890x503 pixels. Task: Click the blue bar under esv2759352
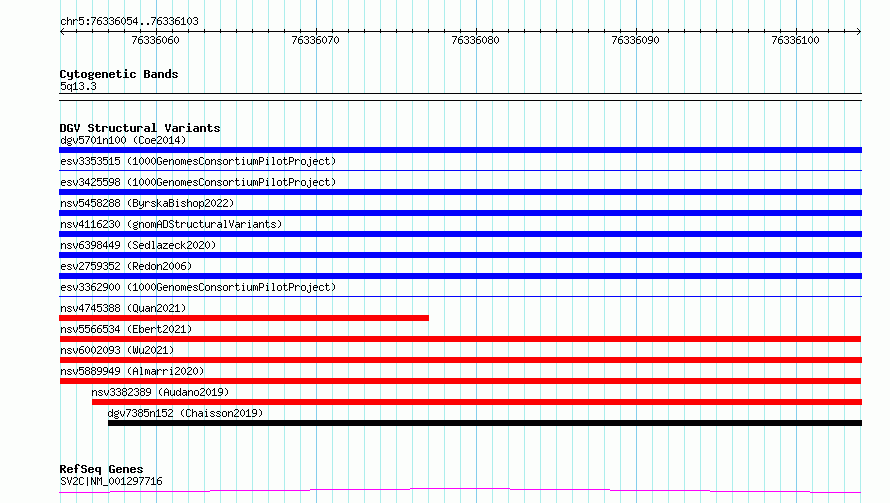pos(460,276)
